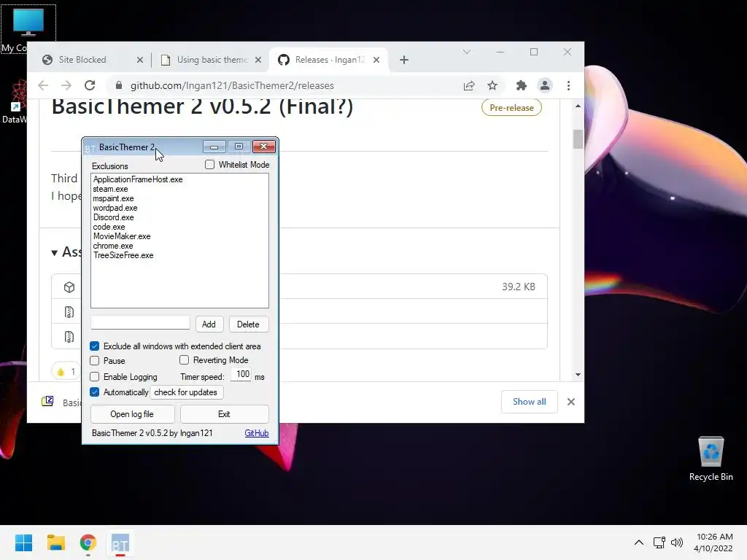Enable Reverting Mode checkbox

click(x=184, y=360)
